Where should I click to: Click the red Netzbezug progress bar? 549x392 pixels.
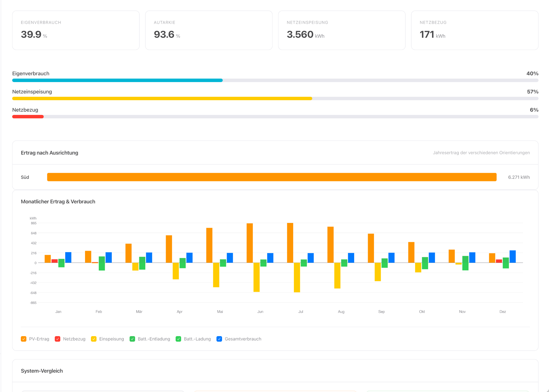[x=28, y=117]
